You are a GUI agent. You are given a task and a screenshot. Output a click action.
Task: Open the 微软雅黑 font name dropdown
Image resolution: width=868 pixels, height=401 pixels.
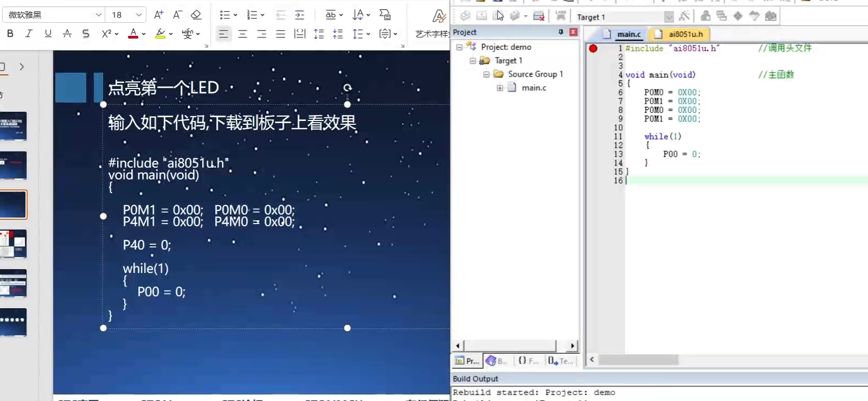pos(98,15)
